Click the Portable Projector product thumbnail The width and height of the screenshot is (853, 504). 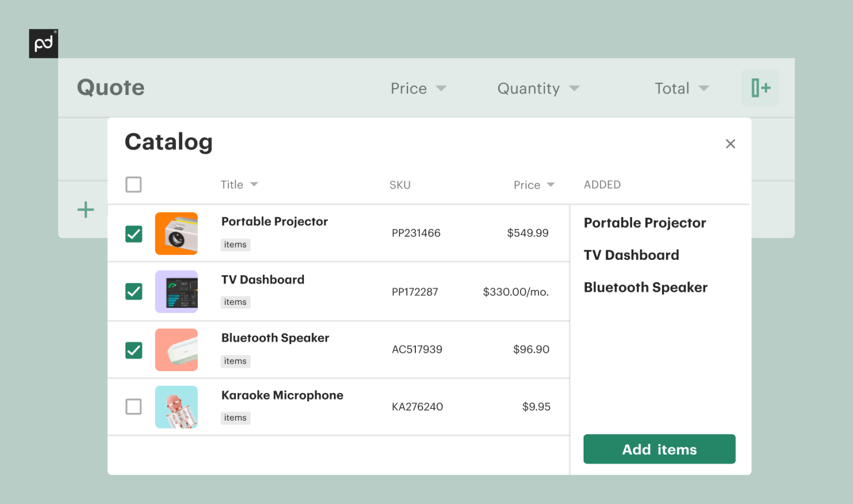point(176,234)
